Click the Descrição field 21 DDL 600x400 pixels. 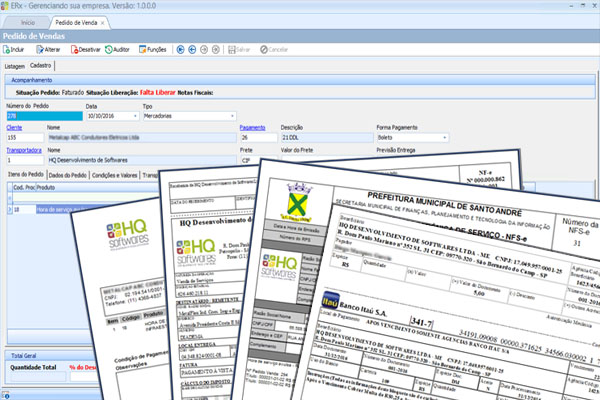click(327, 137)
